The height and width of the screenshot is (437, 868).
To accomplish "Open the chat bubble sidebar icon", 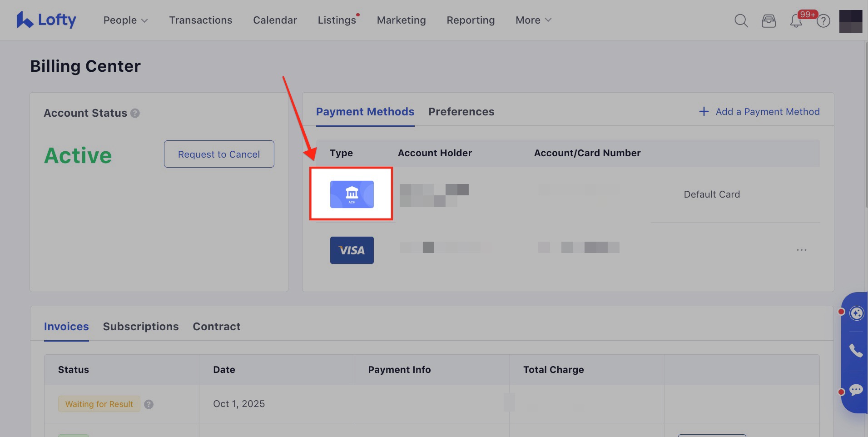I will tap(856, 390).
